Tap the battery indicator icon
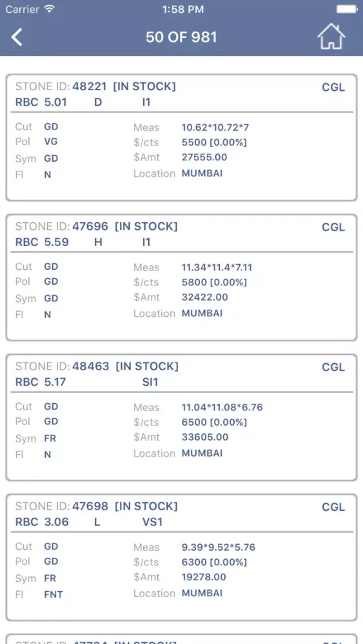 tap(347, 9)
